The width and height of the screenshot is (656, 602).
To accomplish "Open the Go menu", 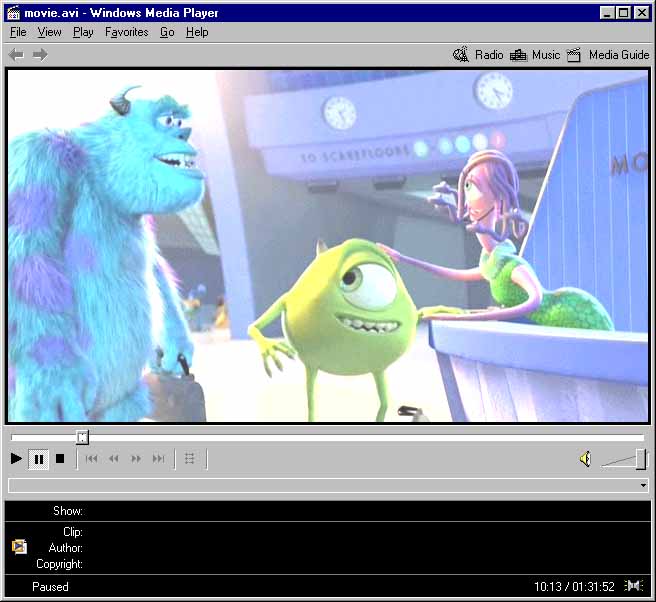I will click(x=167, y=32).
